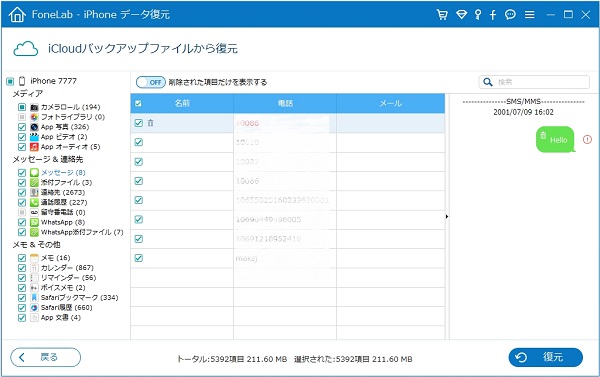Go to home screen icon

pyautogui.click(x=17, y=15)
